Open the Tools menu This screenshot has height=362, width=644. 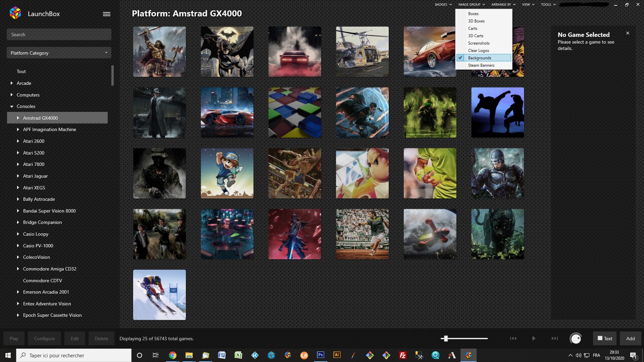(548, 5)
